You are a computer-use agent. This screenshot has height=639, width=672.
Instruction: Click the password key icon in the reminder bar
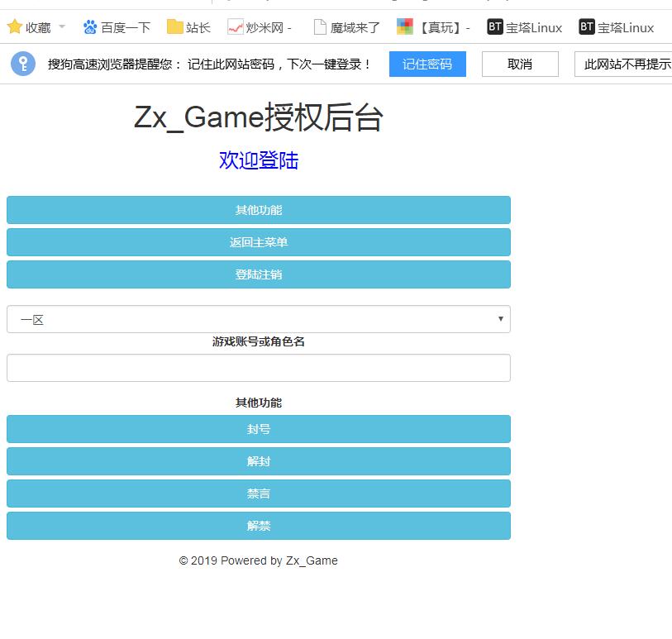point(23,64)
